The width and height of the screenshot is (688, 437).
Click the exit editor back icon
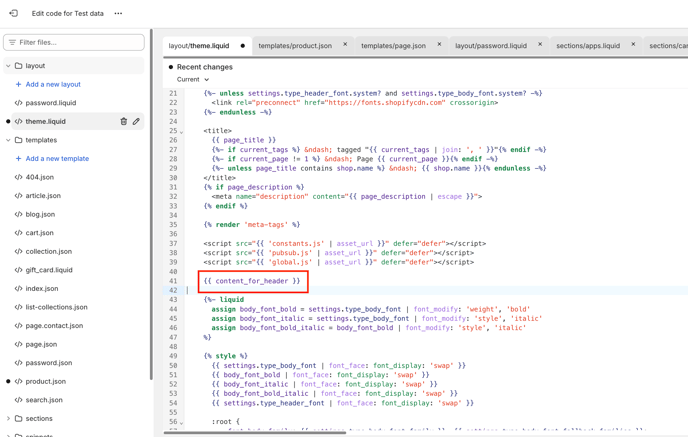pyautogui.click(x=14, y=13)
